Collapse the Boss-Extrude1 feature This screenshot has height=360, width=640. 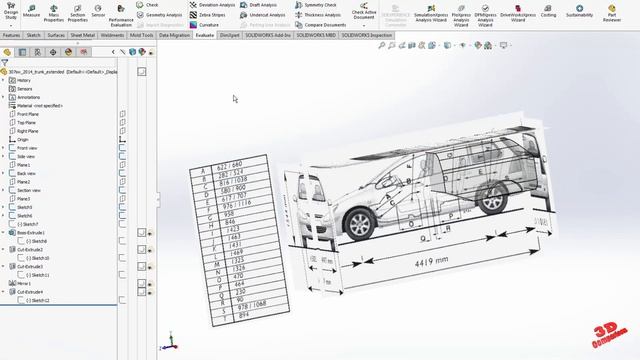(x=3, y=233)
